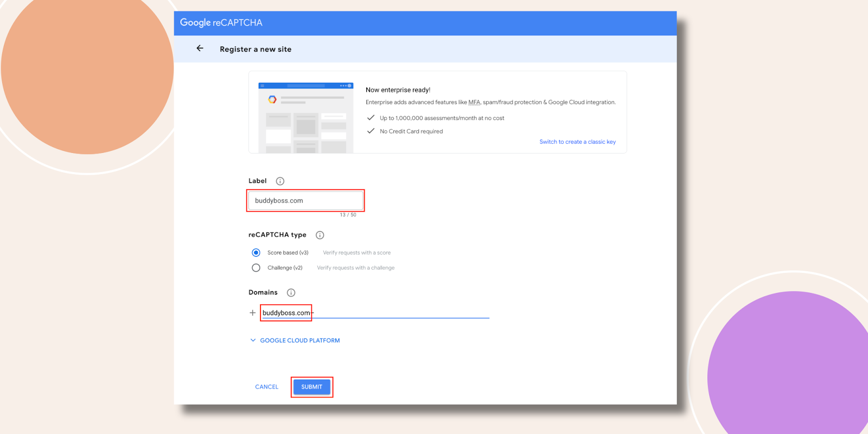Click the plus icon to add domain
Image resolution: width=868 pixels, height=434 pixels.
click(x=252, y=313)
